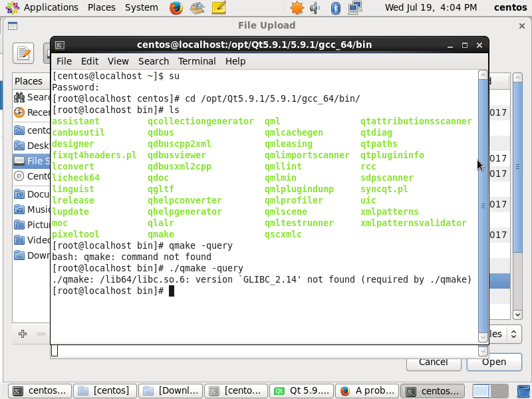Select Desktop in places list

[31, 146]
